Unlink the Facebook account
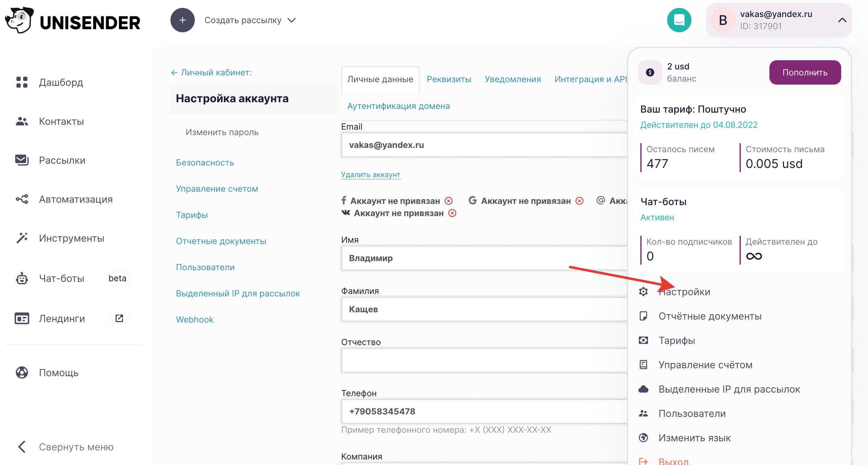 [x=449, y=201]
